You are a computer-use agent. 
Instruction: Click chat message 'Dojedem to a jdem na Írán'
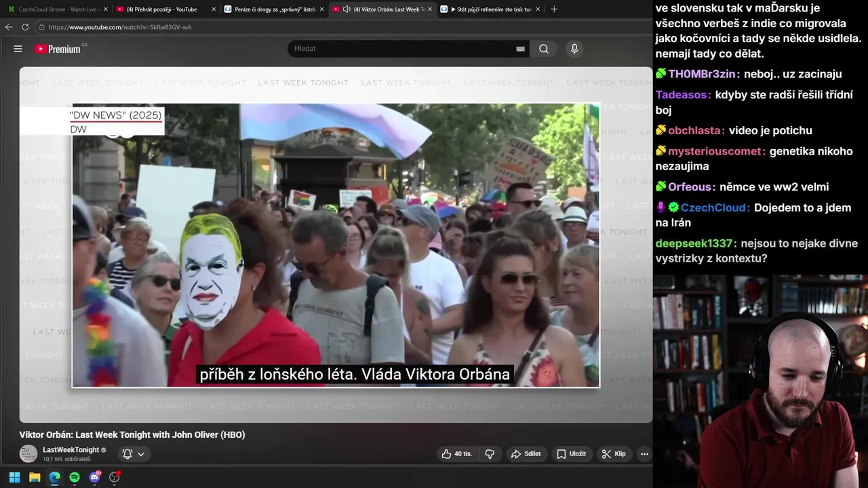pos(753,215)
